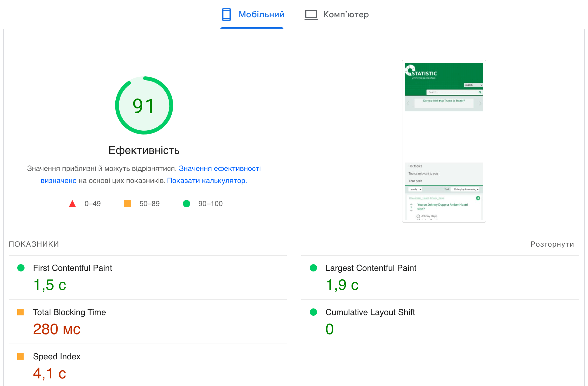Select the Johnny Depp radio option
This screenshot has height=386, width=588.
(x=418, y=216)
